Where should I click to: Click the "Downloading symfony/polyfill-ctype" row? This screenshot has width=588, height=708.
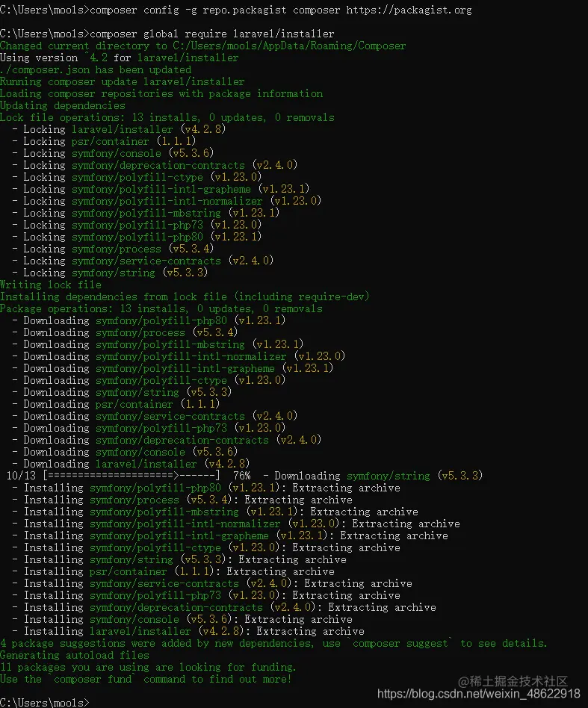click(149, 380)
